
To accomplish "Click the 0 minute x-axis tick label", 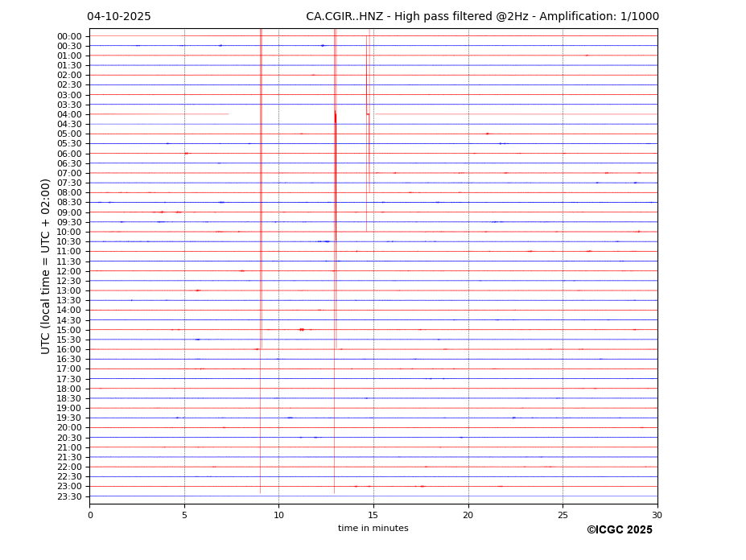I will [x=90, y=516].
